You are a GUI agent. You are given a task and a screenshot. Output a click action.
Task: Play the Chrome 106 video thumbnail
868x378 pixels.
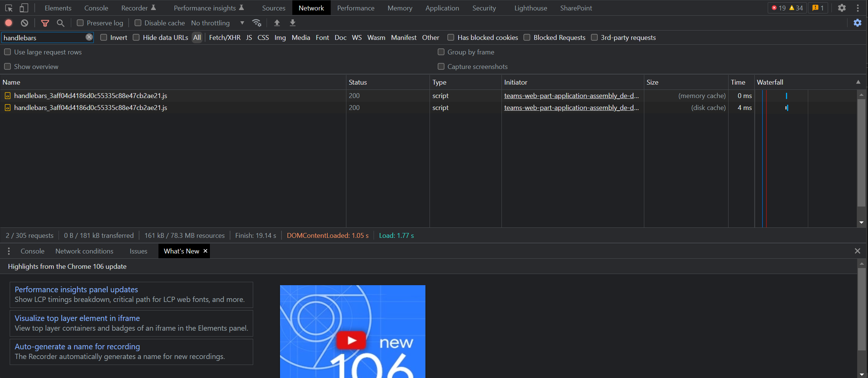point(352,340)
